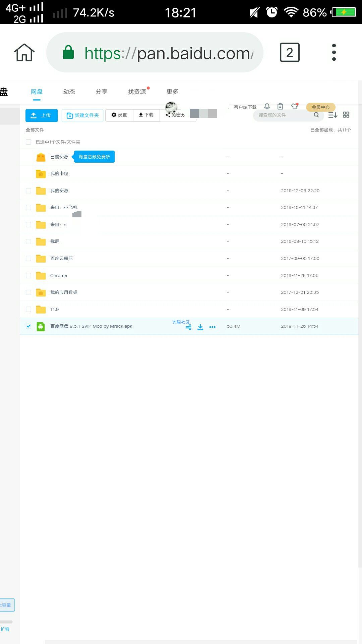Open the browser three-dot overflow menu

334,52
